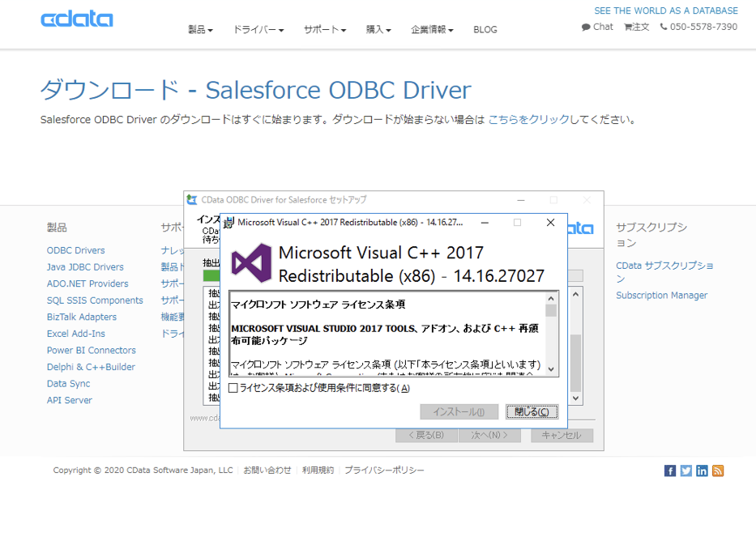
Task: Open the お問い合わせ footer link
Action: pos(267,470)
